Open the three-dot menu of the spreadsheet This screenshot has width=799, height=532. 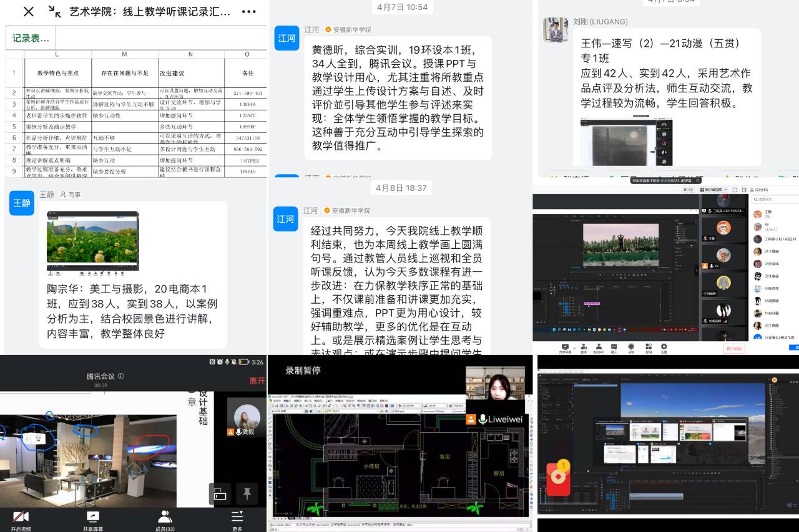pyautogui.click(x=248, y=11)
